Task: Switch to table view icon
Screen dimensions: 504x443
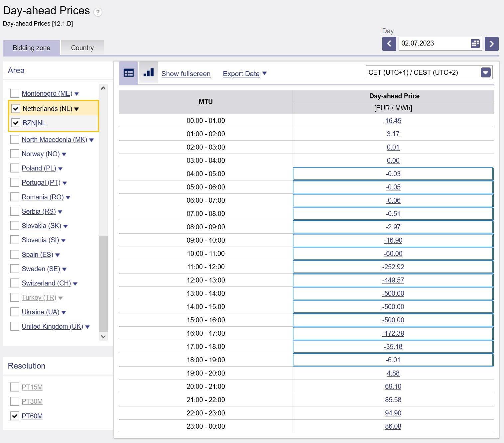Action: pos(128,73)
